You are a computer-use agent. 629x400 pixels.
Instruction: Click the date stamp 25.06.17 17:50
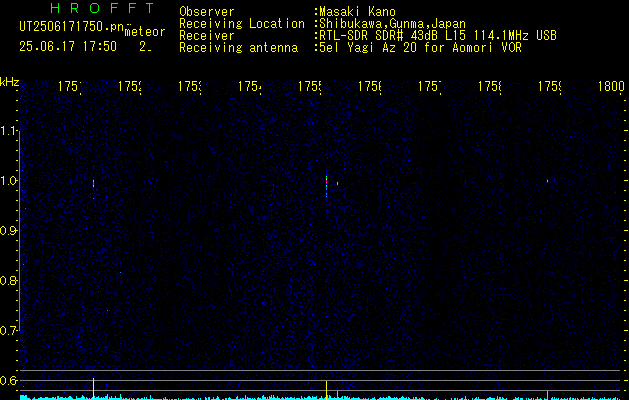pyautogui.click(x=68, y=47)
